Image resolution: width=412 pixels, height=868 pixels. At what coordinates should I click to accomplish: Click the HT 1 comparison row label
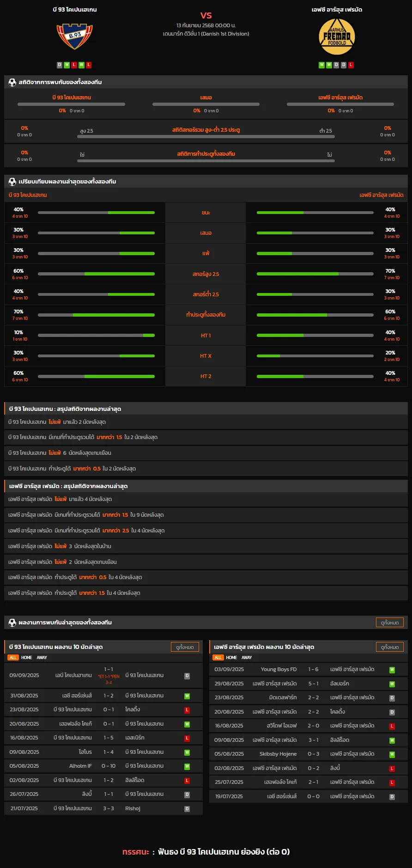pos(206,336)
